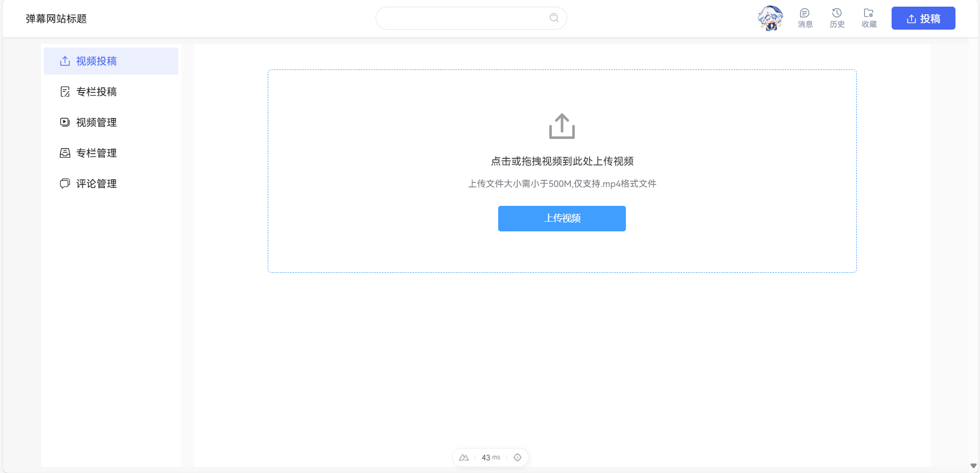The width and height of the screenshot is (980, 473).
Task: Select 视频投稿 in the sidebar
Action: (111, 61)
